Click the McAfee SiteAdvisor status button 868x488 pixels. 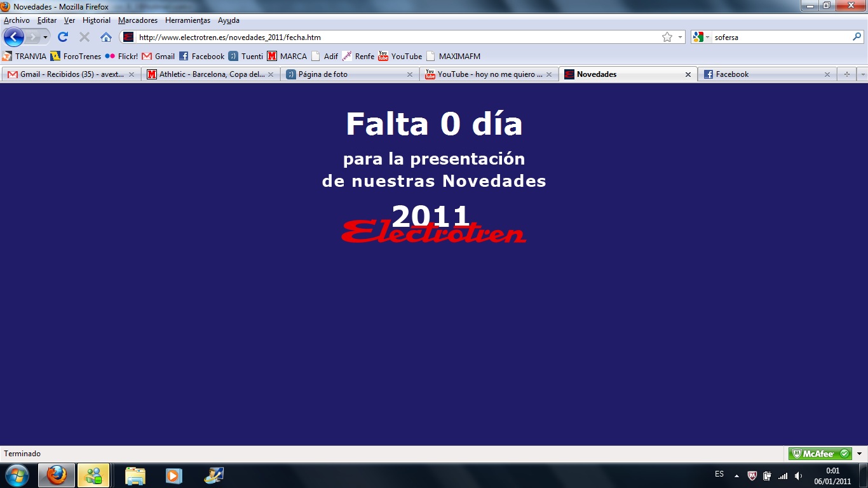point(820,454)
